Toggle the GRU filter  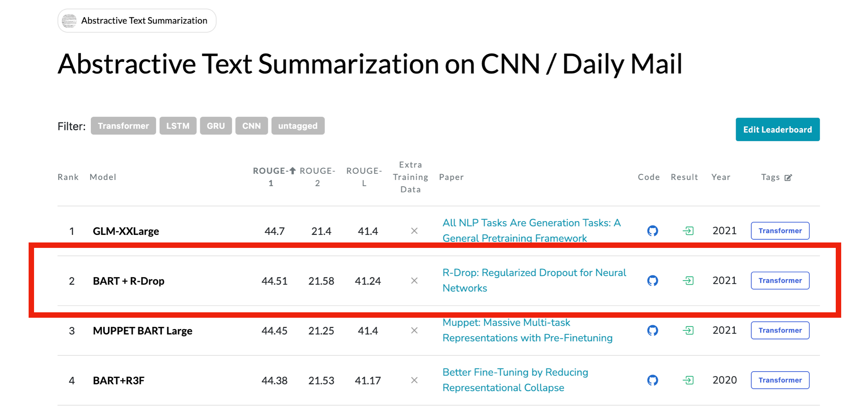(216, 126)
